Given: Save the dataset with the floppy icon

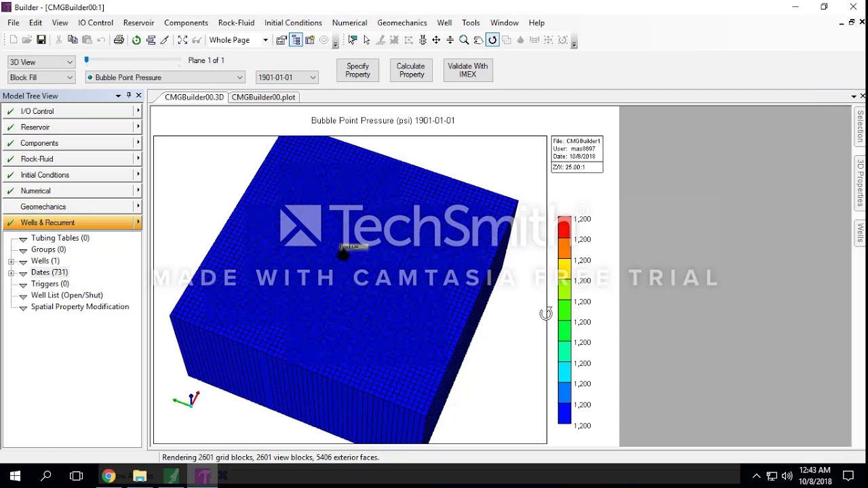Looking at the screenshot, I should pyautogui.click(x=41, y=40).
